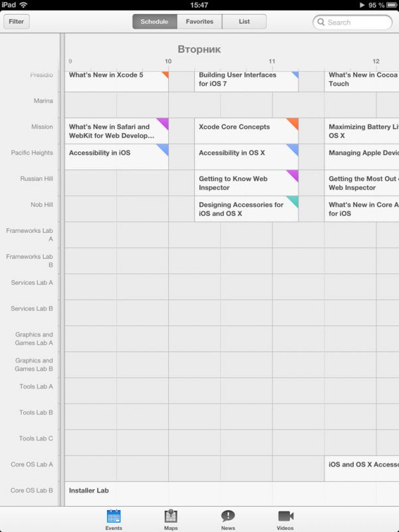Image resolution: width=399 pixels, height=532 pixels.
Task: Open the Videos tab icon
Action: click(285, 516)
